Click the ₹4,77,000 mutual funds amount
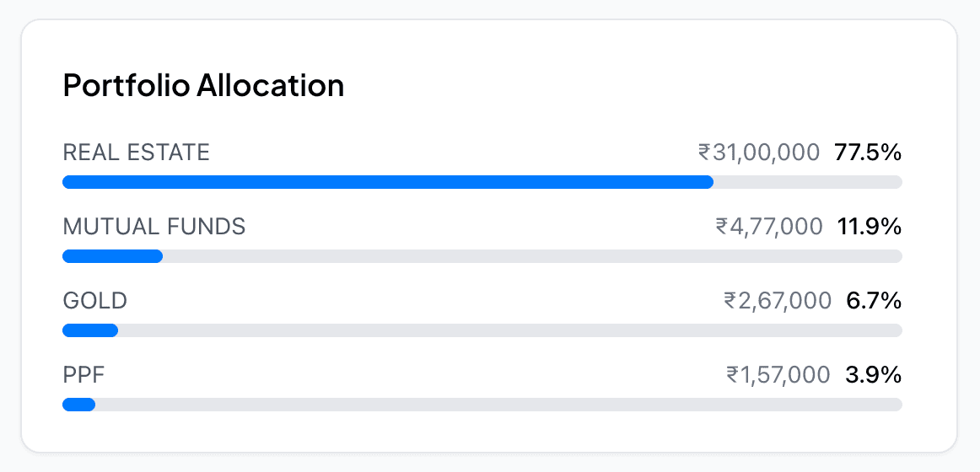 [768, 226]
